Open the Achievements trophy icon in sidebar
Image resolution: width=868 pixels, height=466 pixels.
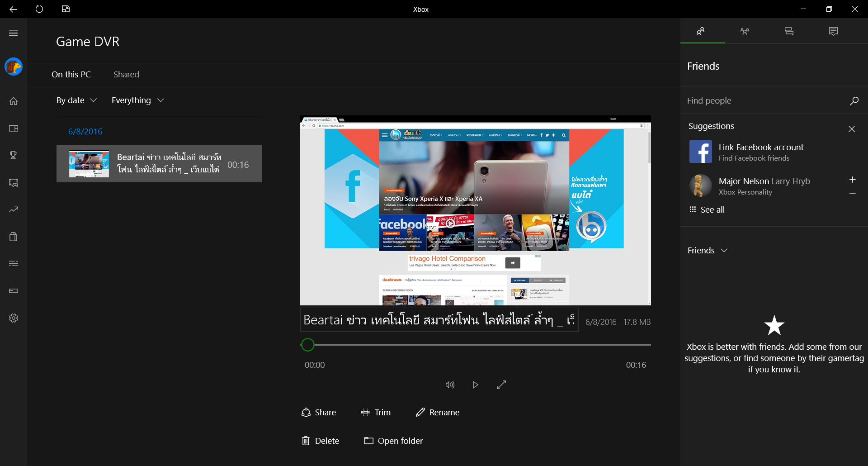click(x=14, y=155)
